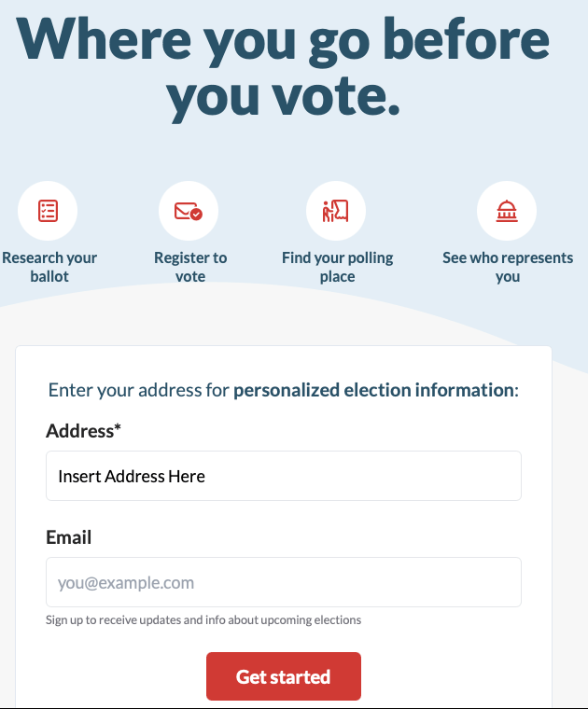
Task: Click the 'you@example.com' placeholder text
Action: click(x=126, y=583)
